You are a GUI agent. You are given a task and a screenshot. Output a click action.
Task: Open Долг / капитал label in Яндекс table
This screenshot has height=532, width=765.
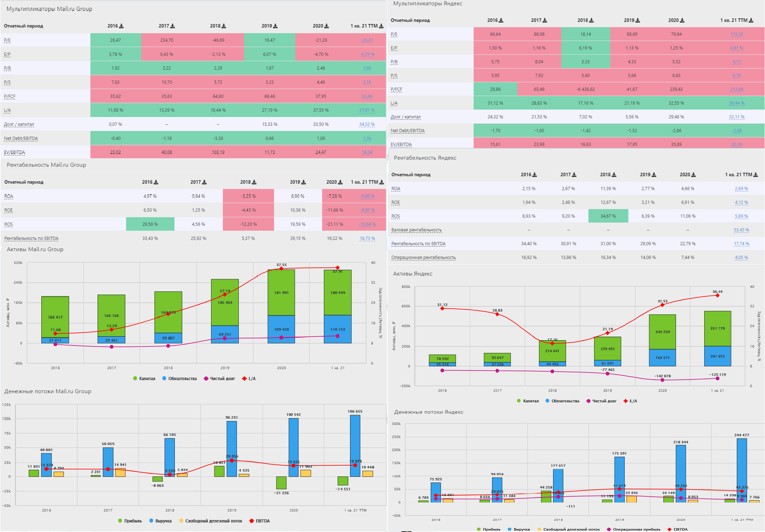(x=405, y=117)
